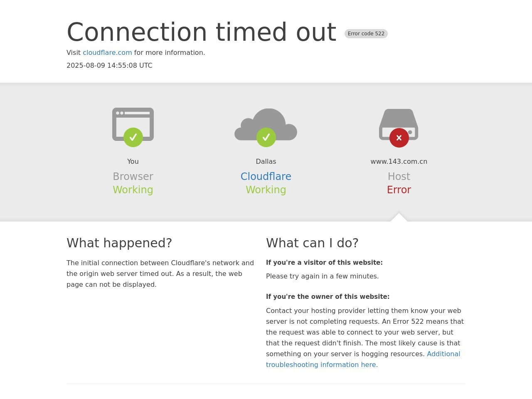Open the cloudflare.com link
The image size is (532, 399).
coord(107,53)
